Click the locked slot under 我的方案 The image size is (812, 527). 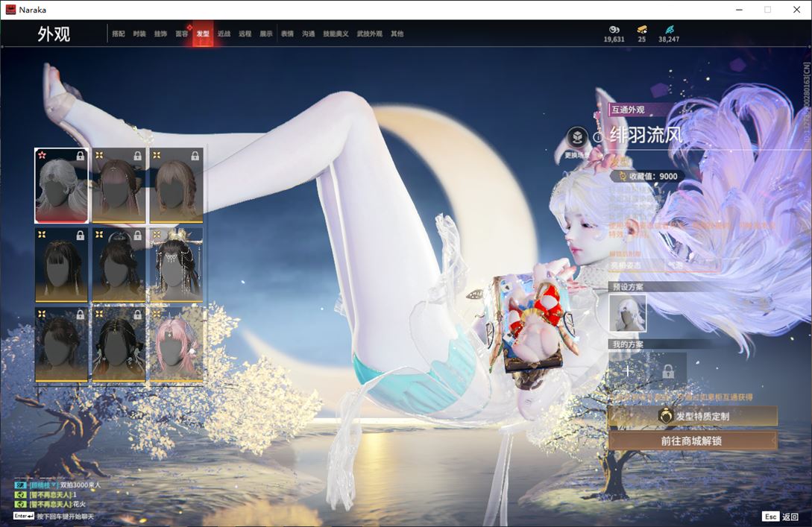pos(667,370)
